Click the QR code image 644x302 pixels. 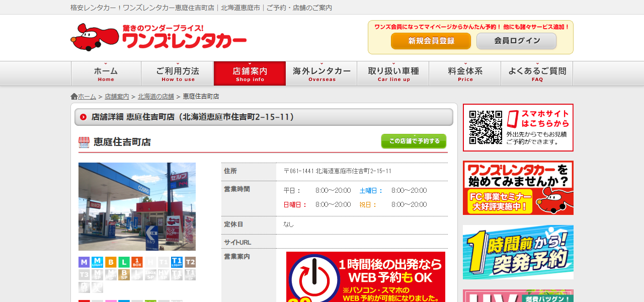coord(486,127)
